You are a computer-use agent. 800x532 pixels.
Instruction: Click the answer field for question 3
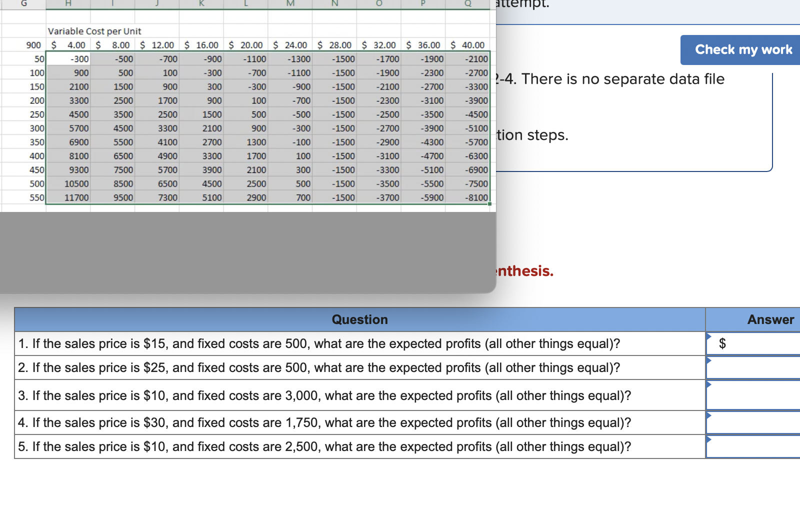click(750, 395)
